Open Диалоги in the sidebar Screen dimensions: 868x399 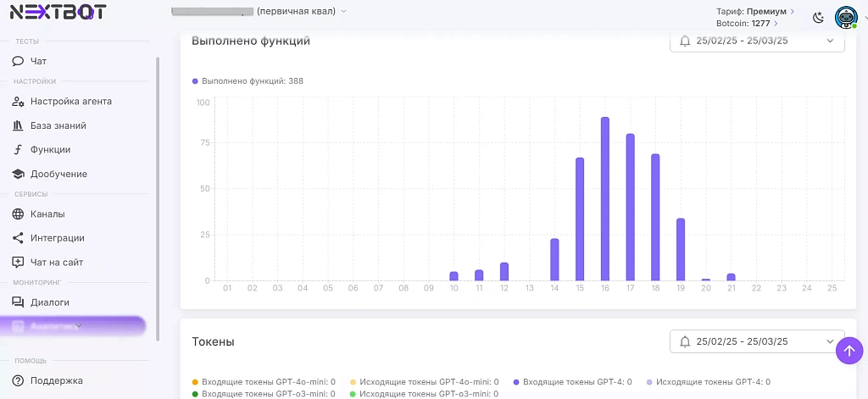(49, 302)
